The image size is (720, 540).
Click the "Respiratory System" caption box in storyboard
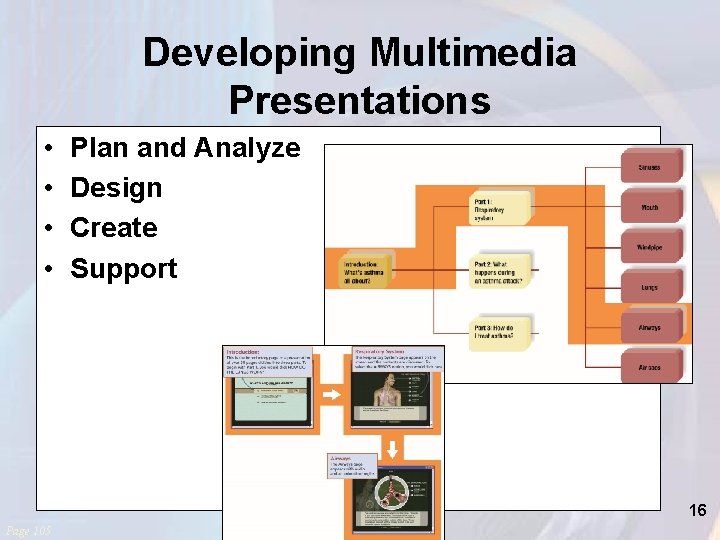(x=398, y=360)
